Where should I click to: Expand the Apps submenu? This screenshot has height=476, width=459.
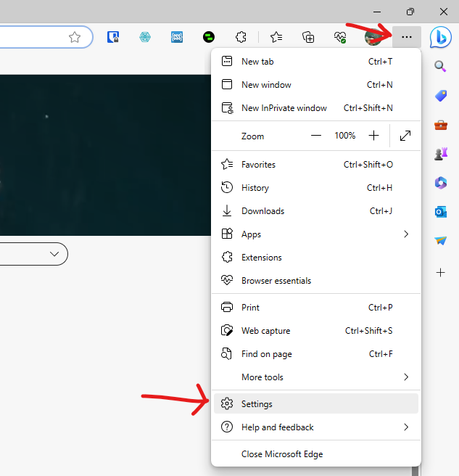[x=316, y=234]
